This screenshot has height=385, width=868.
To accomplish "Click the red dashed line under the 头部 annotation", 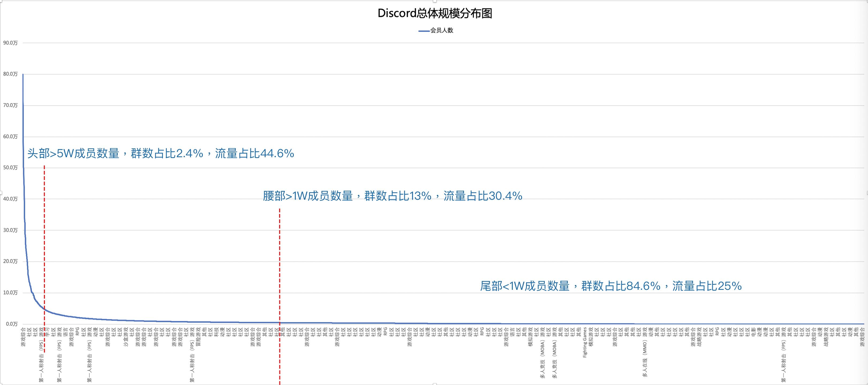I will (44, 259).
